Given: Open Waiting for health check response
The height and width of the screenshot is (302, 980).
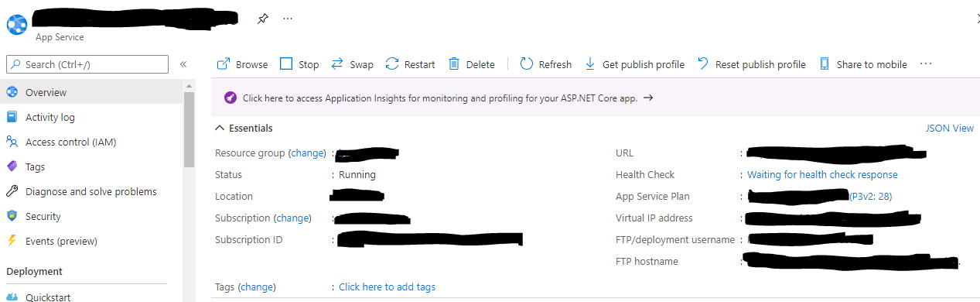Looking at the screenshot, I should click(822, 174).
